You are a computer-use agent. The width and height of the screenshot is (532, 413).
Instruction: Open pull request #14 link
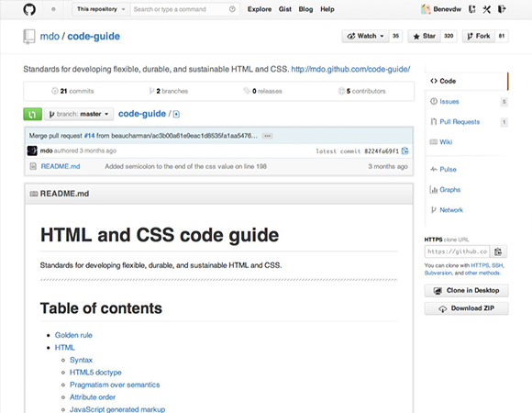(89, 136)
